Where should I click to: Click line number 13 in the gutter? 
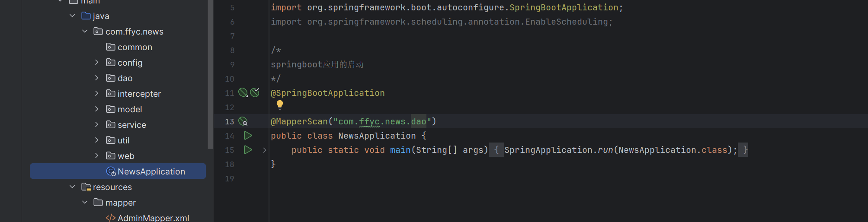(x=229, y=121)
